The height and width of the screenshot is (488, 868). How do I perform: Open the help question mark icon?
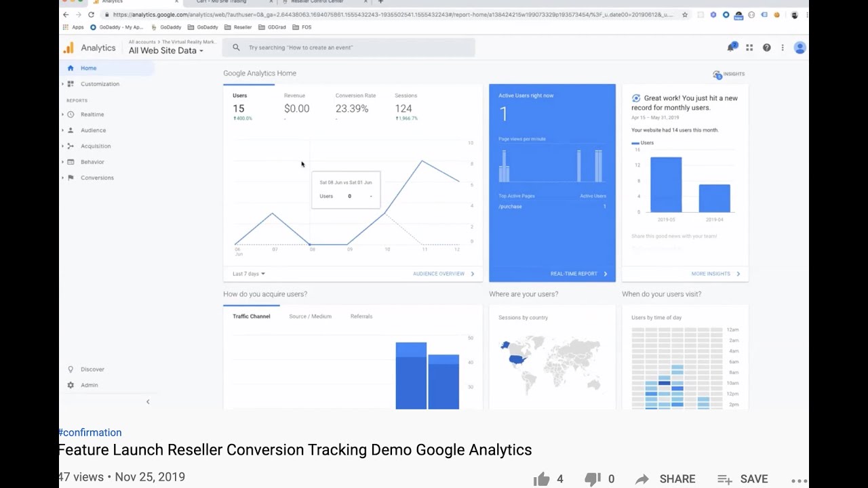point(766,47)
